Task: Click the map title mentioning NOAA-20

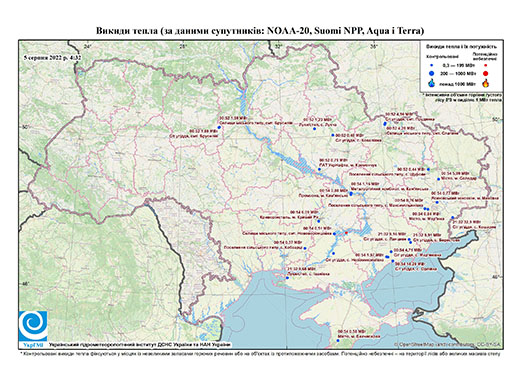Action: tap(260, 31)
